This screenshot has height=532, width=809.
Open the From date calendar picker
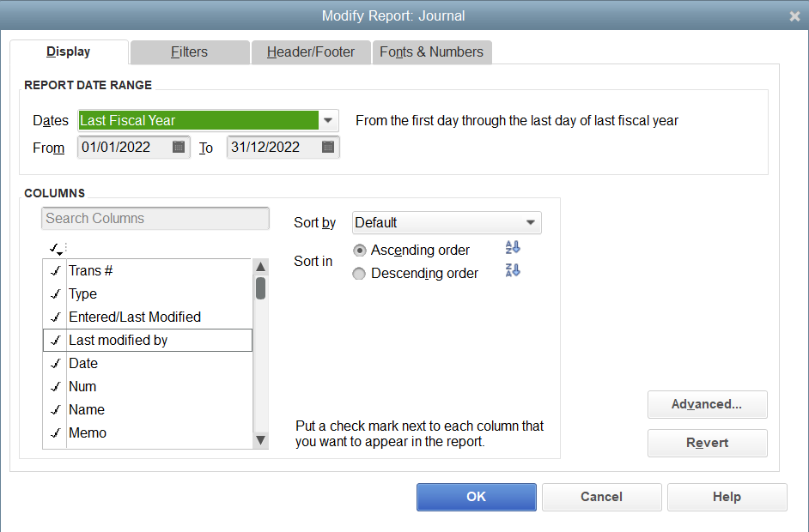point(179,147)
